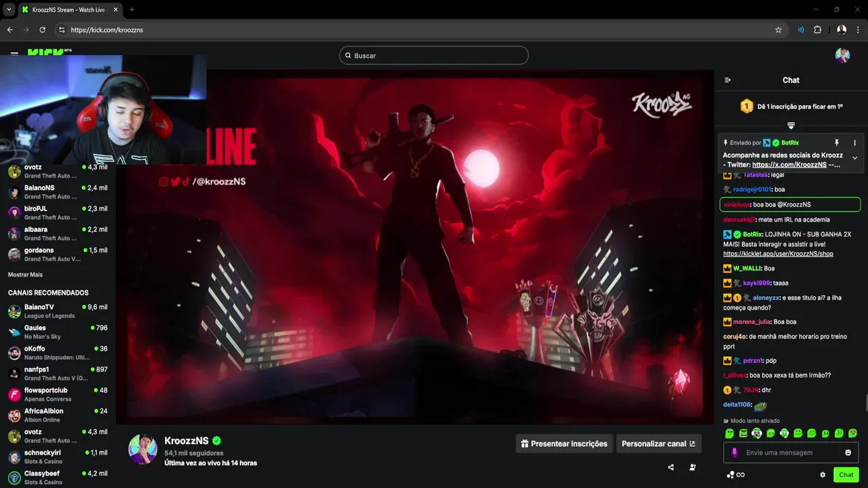Insert the first green blob emote
868x488 pixels.
730,433
